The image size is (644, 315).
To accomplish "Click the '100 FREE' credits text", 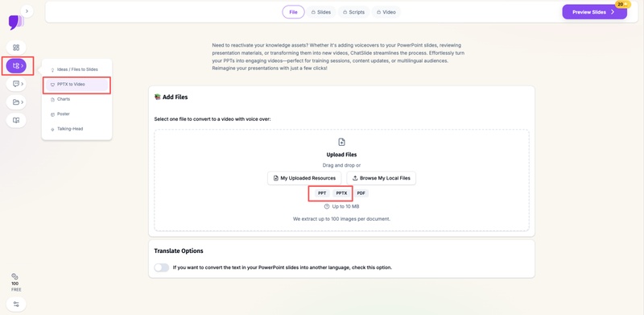I will pyautogui.click(x=15, y=287).
